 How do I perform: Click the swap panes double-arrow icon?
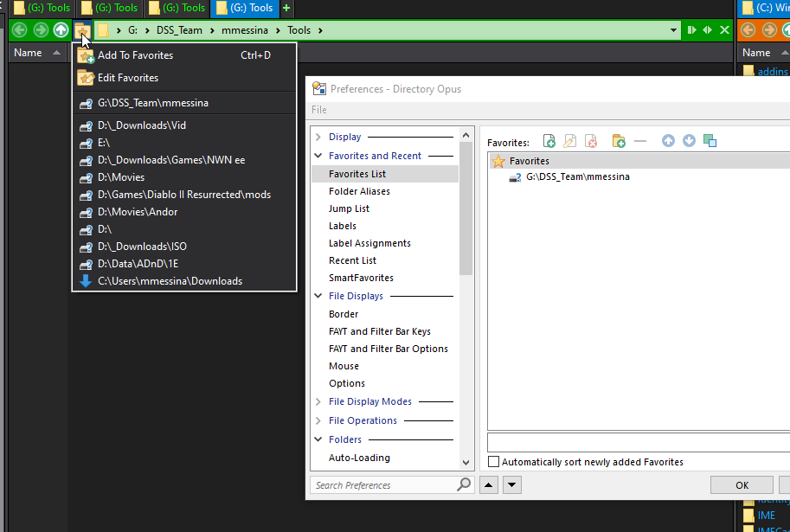click(707, 30)
